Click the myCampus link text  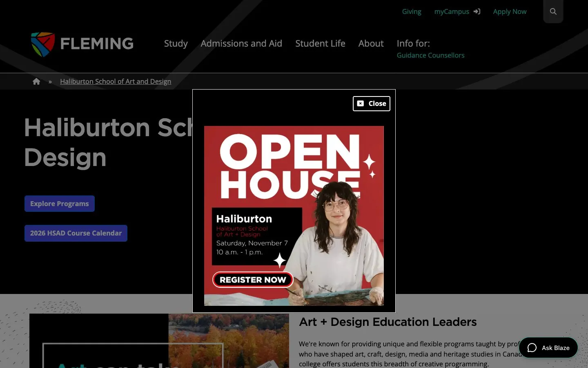[452, 11]
